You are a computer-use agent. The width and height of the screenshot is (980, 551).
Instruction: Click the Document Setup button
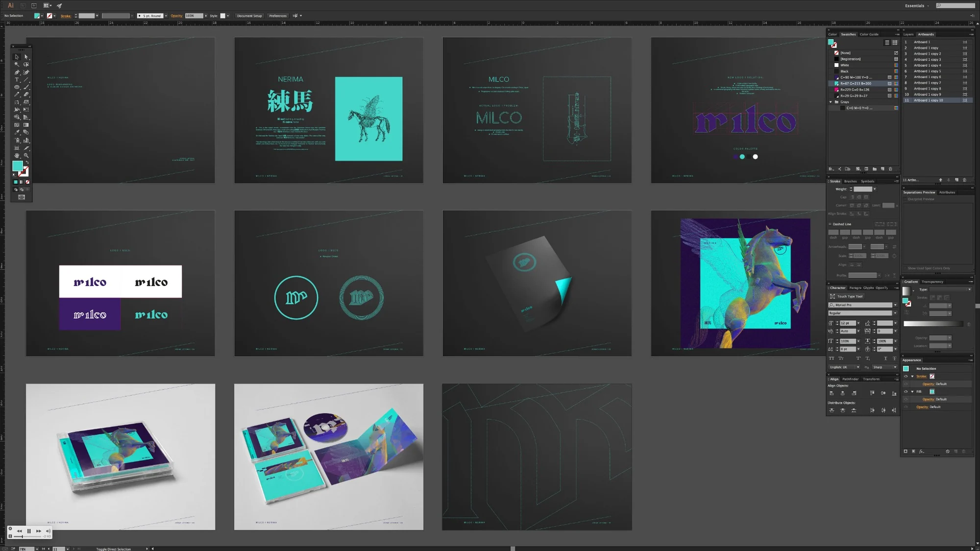click(249, 16)
